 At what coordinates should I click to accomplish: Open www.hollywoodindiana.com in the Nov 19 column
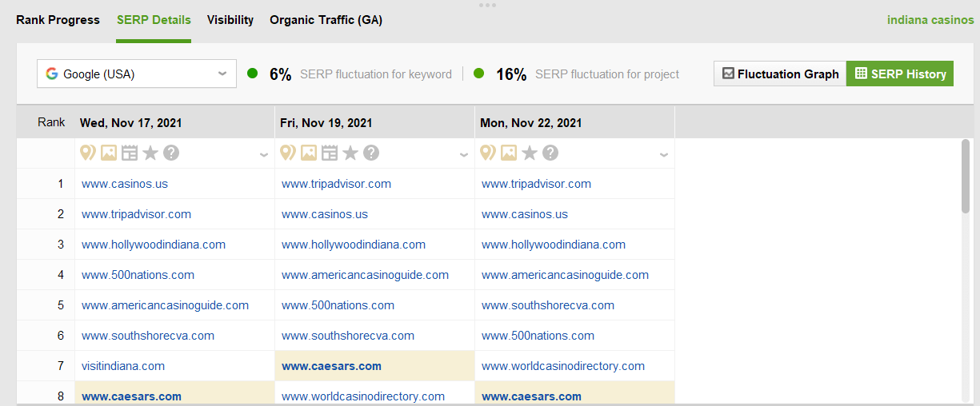(354, 245)
